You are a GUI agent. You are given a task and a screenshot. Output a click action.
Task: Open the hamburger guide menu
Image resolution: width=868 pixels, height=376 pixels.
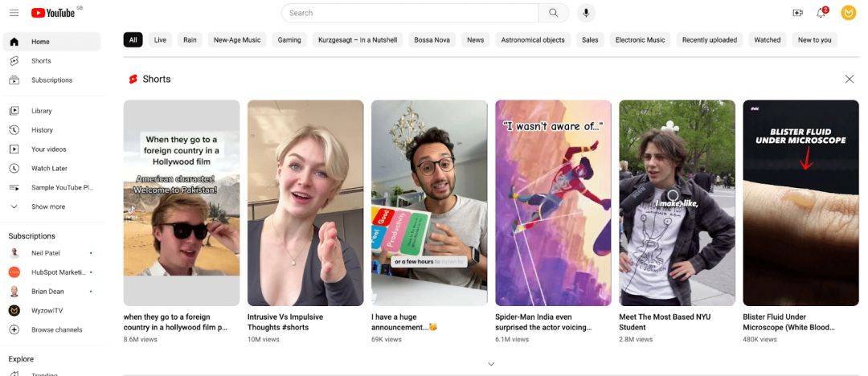click(x=14, y=13)
